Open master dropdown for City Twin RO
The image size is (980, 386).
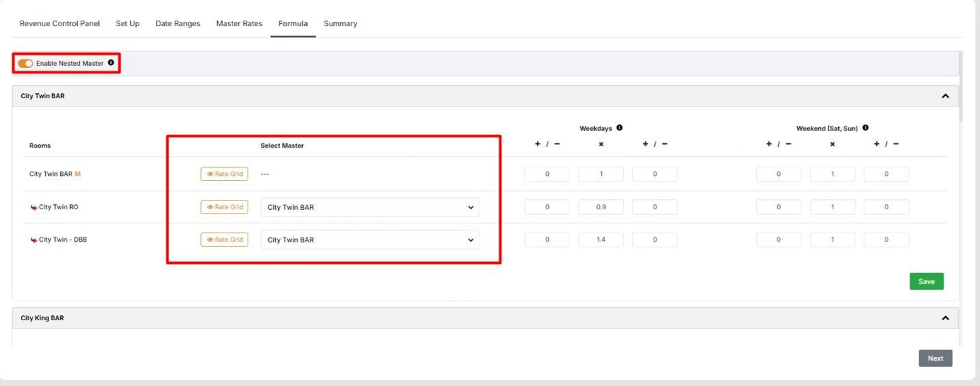(x=370, y=207)
